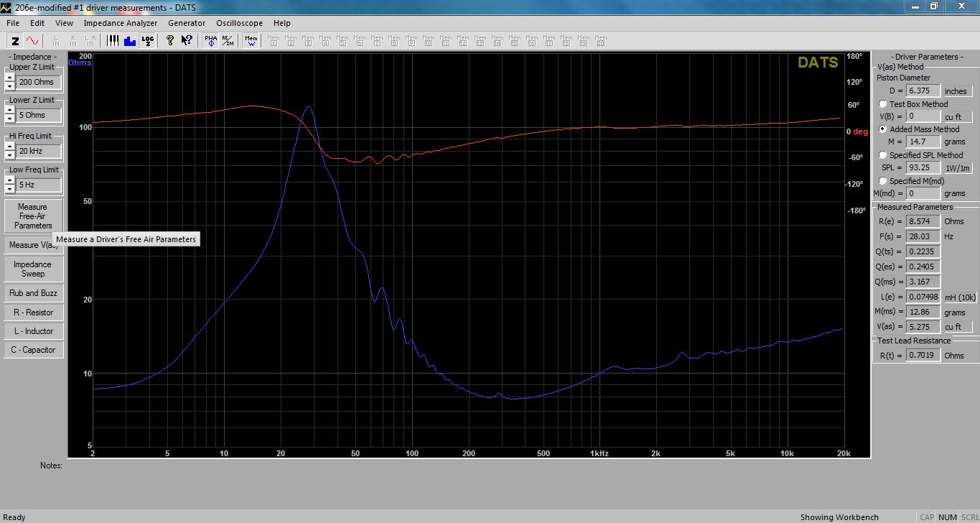Open the red sine-wave signal generator icon
This screenshot has height=523, width=980.
tap(32, 40)
